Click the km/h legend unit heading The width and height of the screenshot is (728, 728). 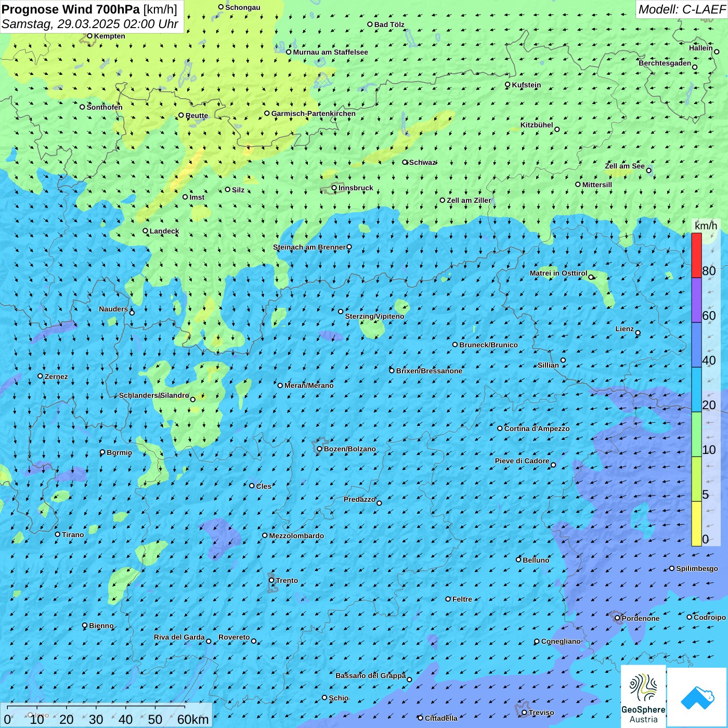706,226
